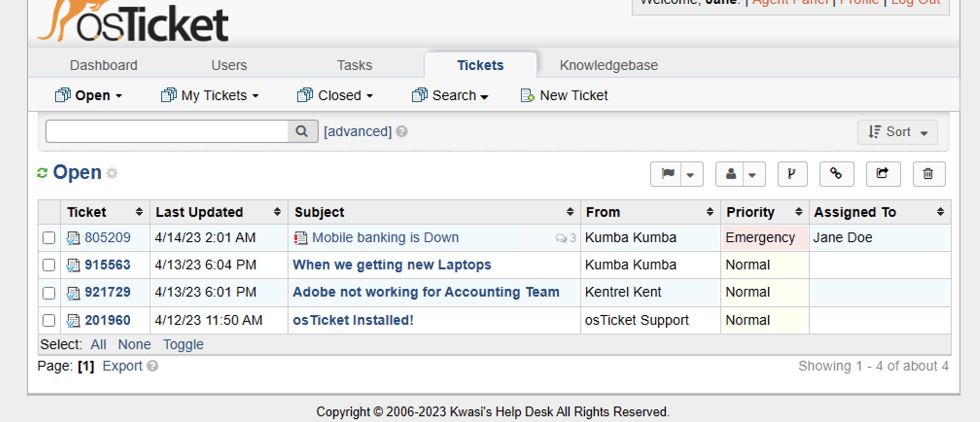Click the merge tickets icon
The width and height of the screenshot is (980, 422).
792,174
